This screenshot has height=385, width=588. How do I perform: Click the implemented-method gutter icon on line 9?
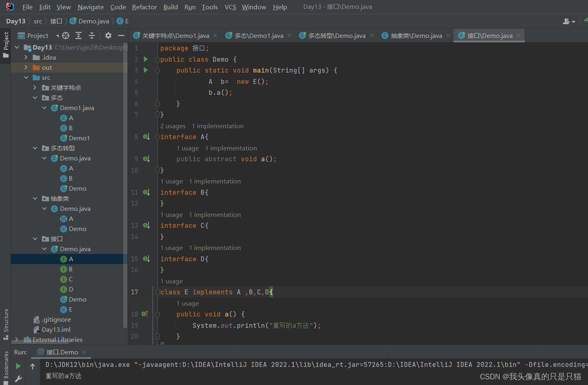[146, 159]
